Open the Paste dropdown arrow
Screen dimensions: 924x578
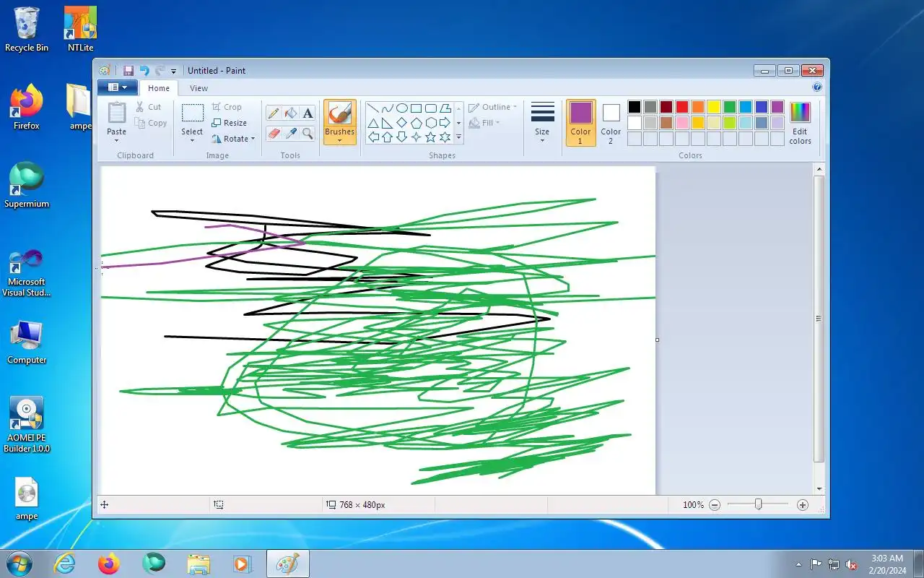(117, 140)
